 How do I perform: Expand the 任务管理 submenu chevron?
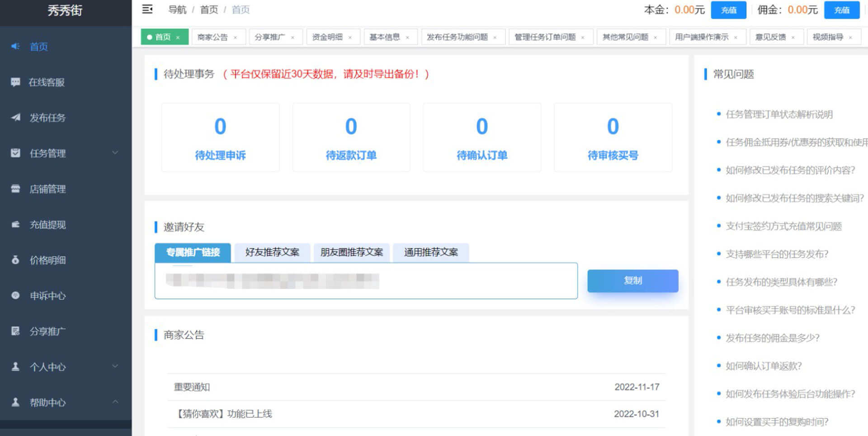pos(115,153)
